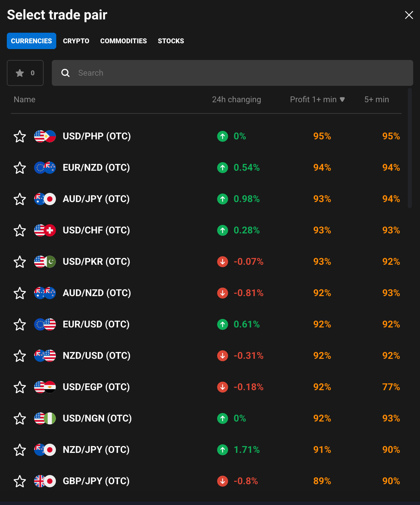The height and width of the screenshot is (505, 420).
Task: Click the red down arrow for USD/PKR
Action: [x=223, y=262]
